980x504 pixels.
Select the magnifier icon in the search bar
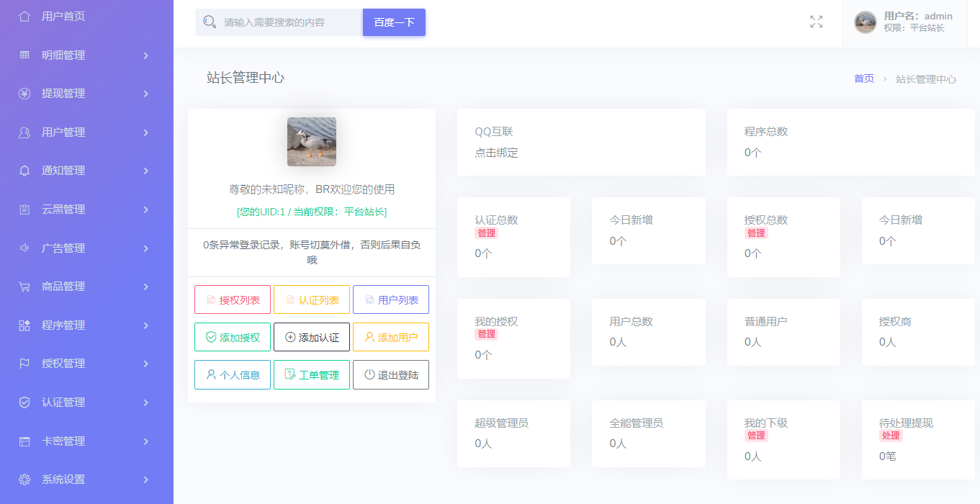pos(210,22)
